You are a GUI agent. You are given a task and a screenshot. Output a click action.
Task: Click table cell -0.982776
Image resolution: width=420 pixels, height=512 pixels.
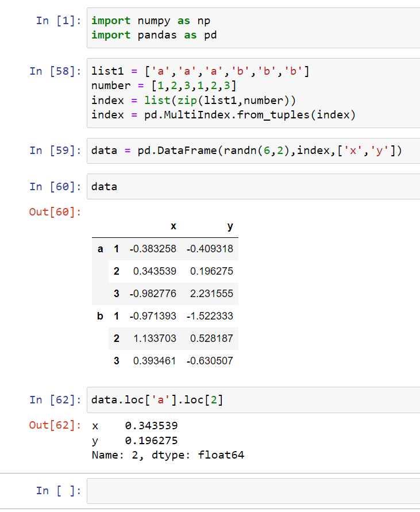[x=153, y=294]
